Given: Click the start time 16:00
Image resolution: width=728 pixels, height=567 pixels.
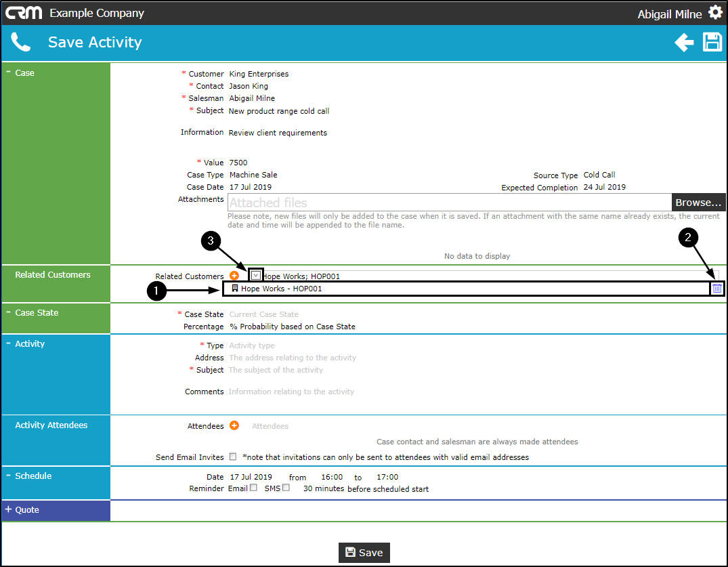Looking at the screenshot, I should point(332,477).
